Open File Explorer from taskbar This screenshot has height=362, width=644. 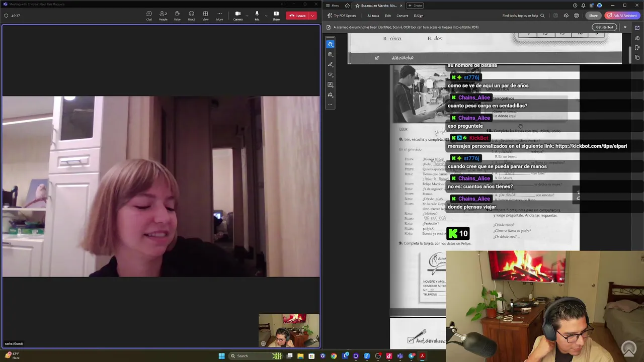(300, 356)
